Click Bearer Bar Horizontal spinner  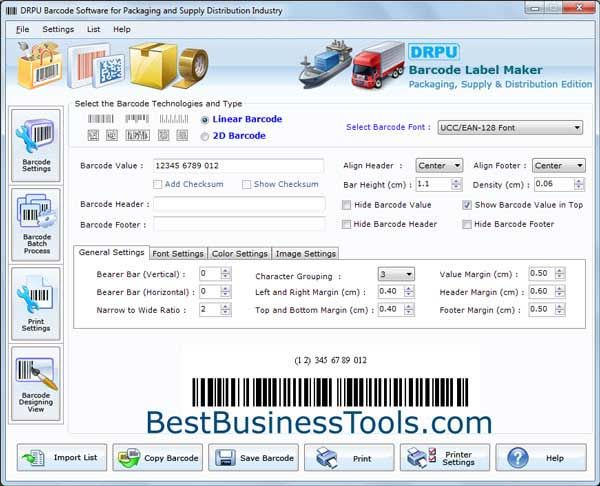pos(225,292)
